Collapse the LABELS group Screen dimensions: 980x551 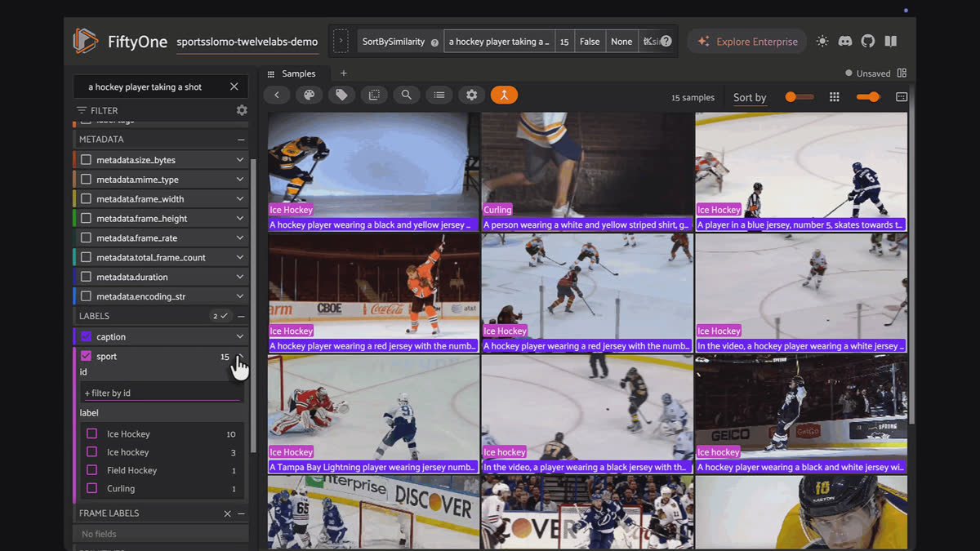(241, 316)
